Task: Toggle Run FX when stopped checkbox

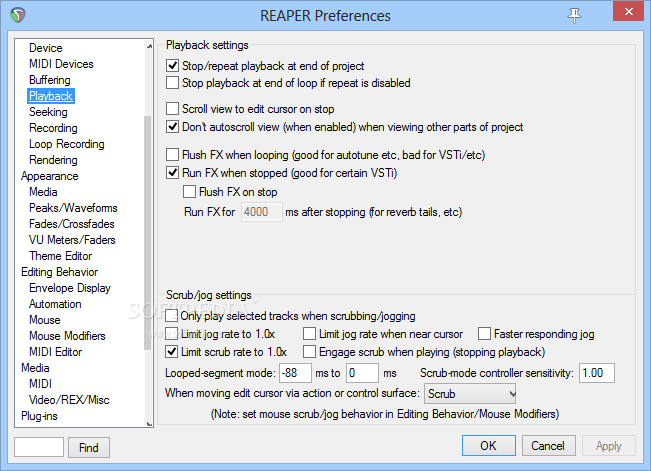Action: pos(172,172)
